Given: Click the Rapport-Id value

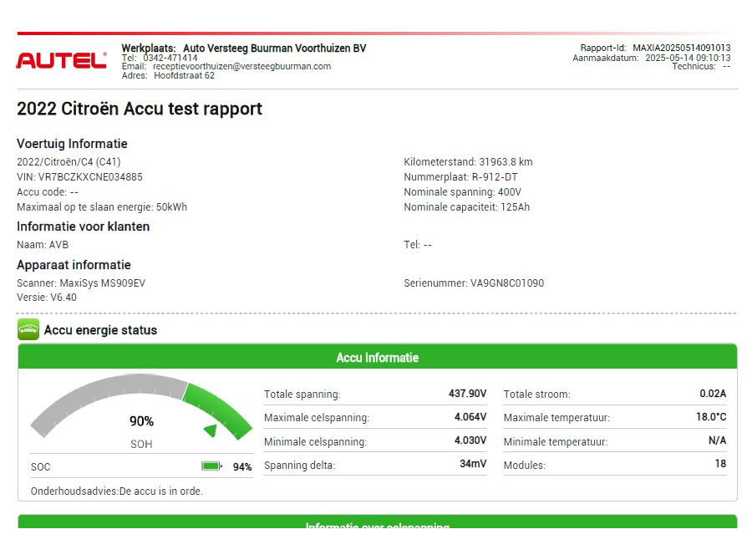Looking at the screenshot, I should pyautogui.click(x=681, y=48).
